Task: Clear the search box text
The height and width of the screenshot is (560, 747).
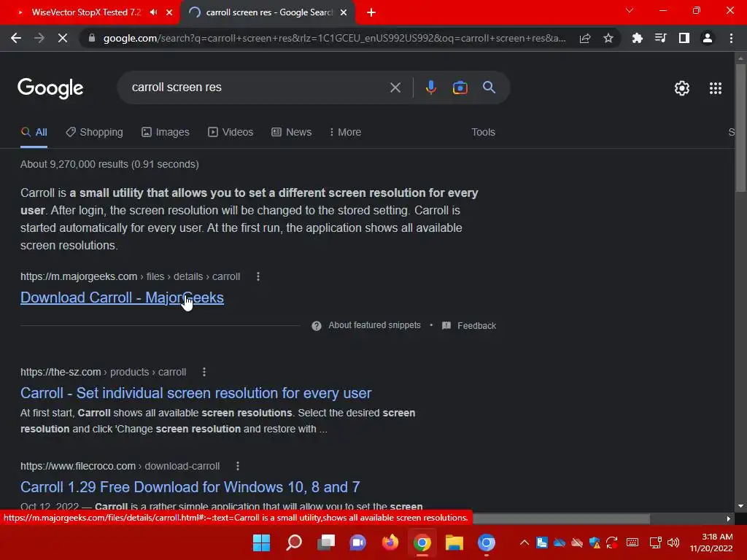Action: click(x=395, y=87)
